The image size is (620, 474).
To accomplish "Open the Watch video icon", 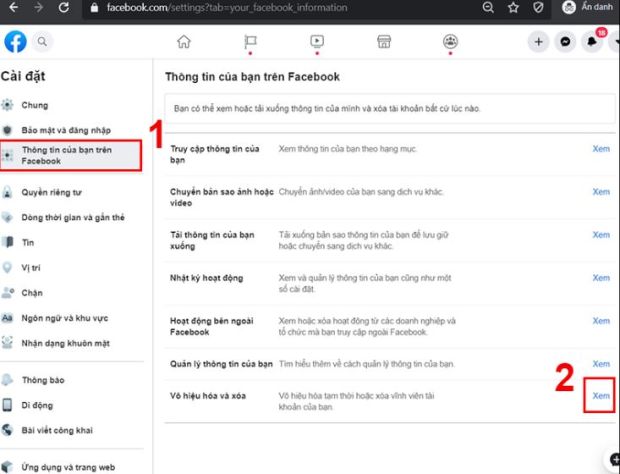I will (x=317, y=41).
